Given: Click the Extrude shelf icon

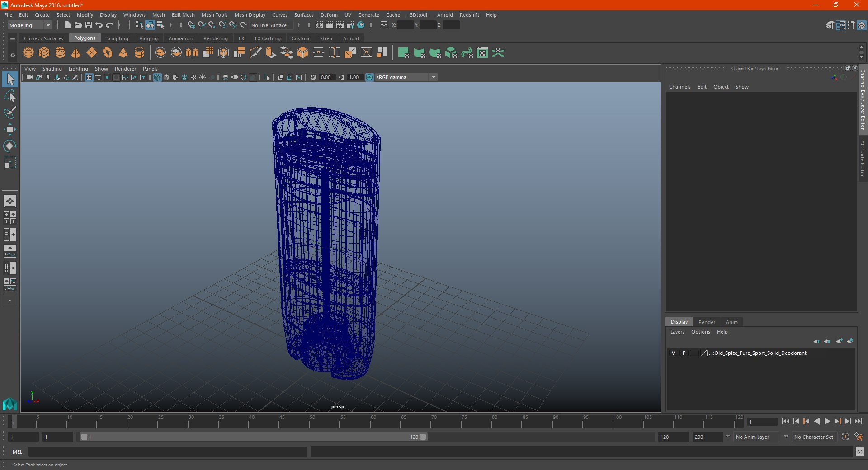Looking at the screenshot, I should point(271,53).
